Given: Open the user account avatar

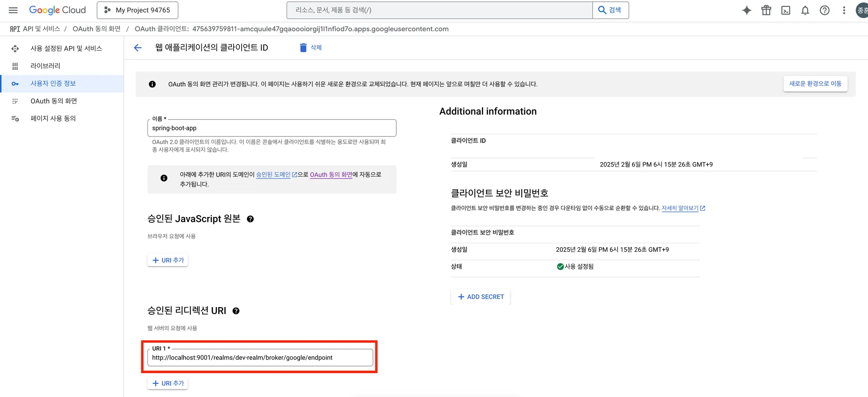Looking at the screenshot, I should tap(862, 10).
